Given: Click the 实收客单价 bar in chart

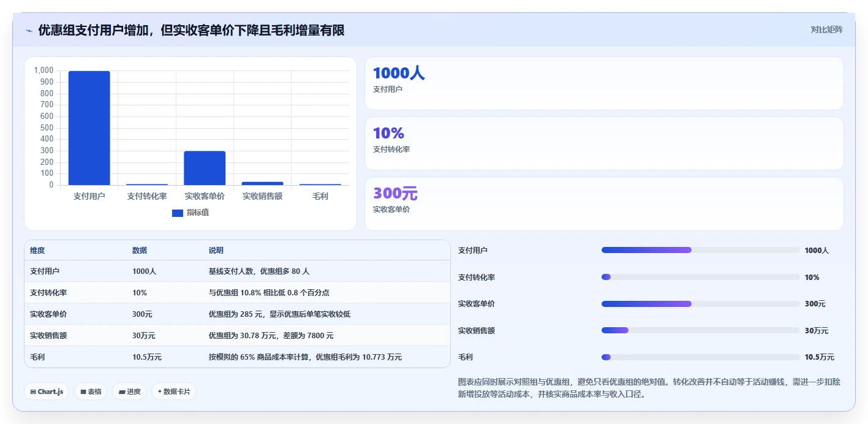Looking at the screenshot, I should click(x=205, y=168).
